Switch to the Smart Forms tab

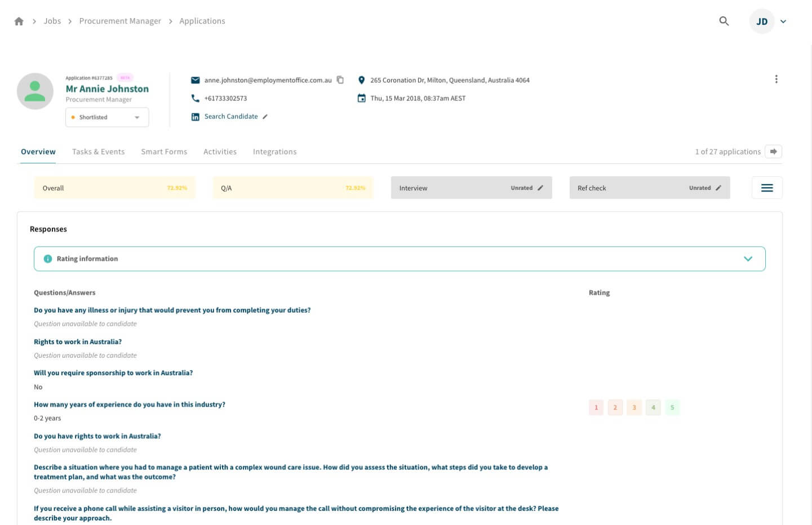click(x=164, y=152)
